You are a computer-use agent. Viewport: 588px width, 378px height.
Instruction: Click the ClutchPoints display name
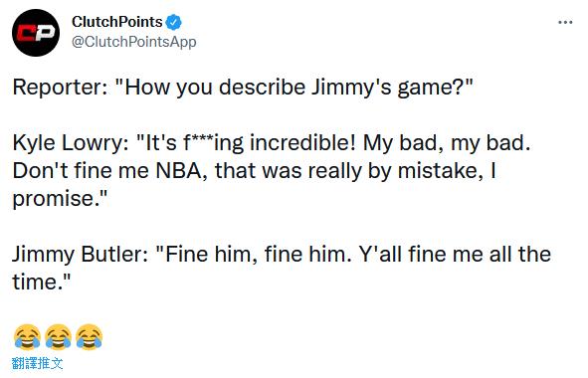(x=117, y=22)
